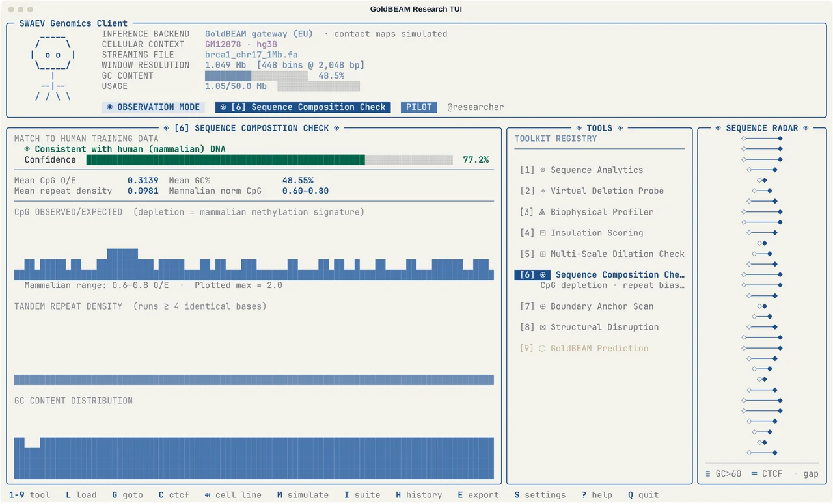Click the 'cell line' footer command
The width and height of the screenshot is (833, 504).
[233, 495]
